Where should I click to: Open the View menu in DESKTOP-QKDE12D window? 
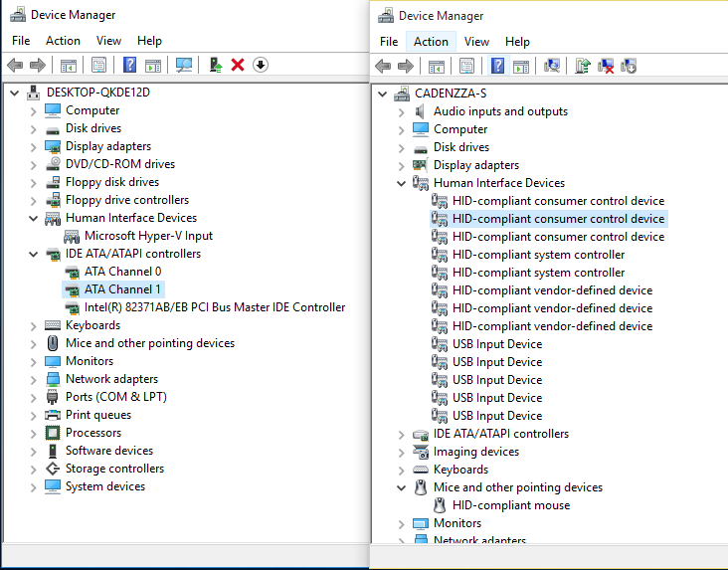108,41
